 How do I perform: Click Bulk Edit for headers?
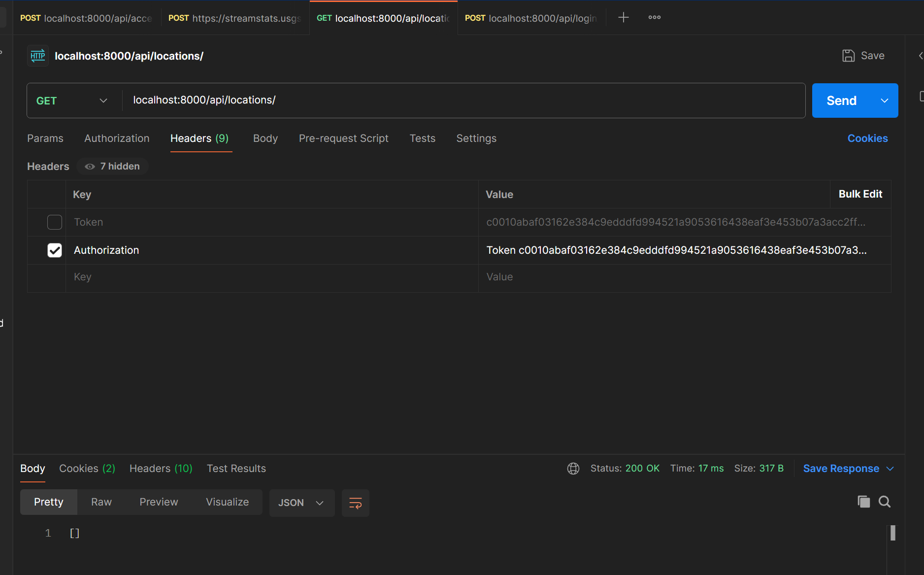(x=860, y=194)
